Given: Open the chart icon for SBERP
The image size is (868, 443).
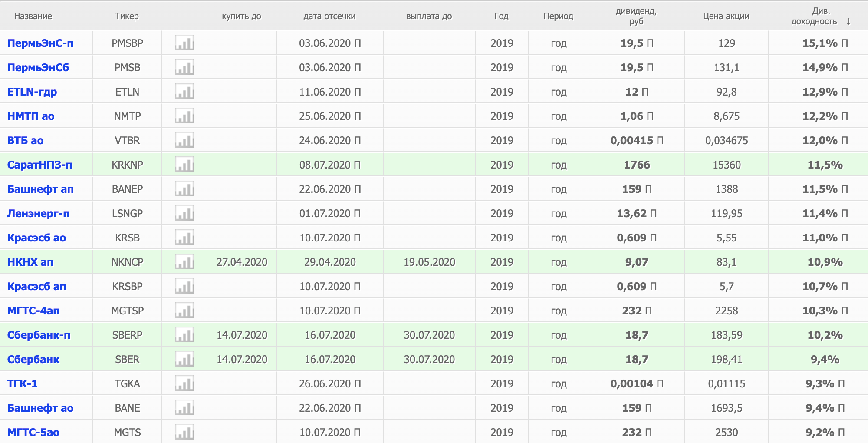Looking at the screenshot, I should coord(184,335).
